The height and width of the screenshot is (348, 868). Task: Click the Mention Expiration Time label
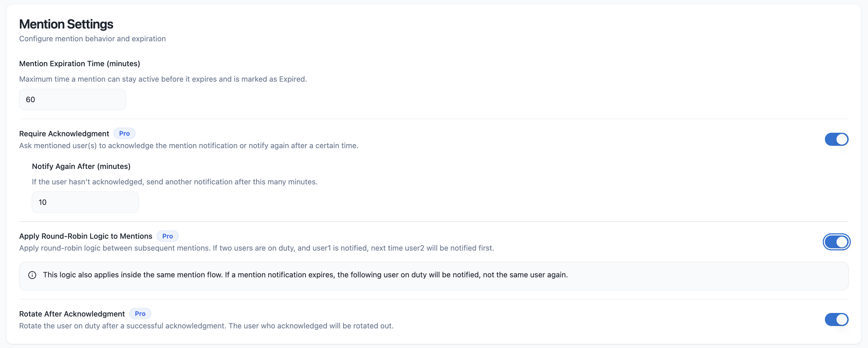[80, 64]
